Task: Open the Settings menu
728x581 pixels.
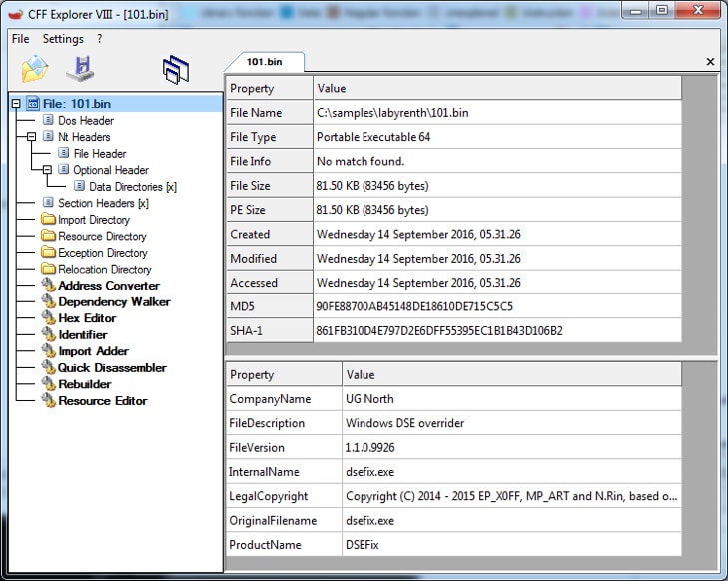Action: 63,39
